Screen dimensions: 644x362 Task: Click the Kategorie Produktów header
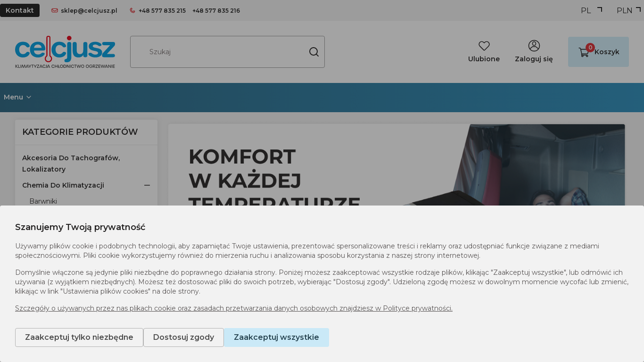(x=80, y=132)
